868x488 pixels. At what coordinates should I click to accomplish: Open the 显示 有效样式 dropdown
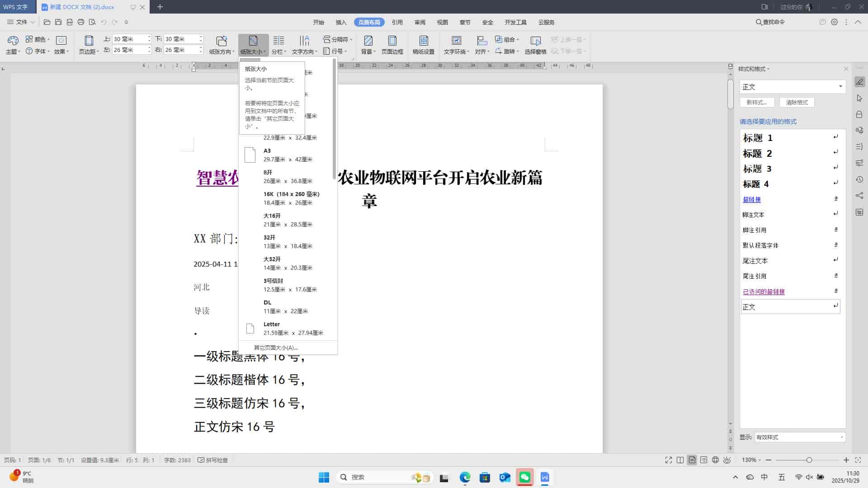pos(800,437)
